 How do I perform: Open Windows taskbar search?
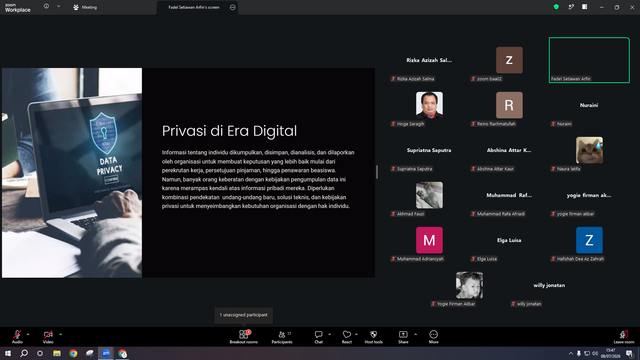click(24, 353)
